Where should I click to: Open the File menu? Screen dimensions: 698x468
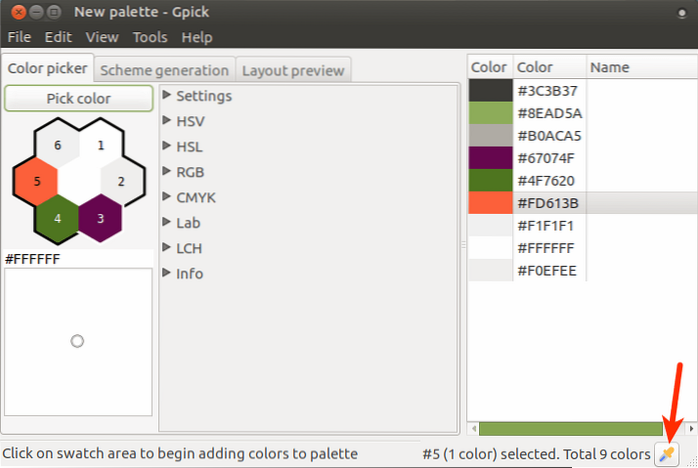[x=21, y=37]
